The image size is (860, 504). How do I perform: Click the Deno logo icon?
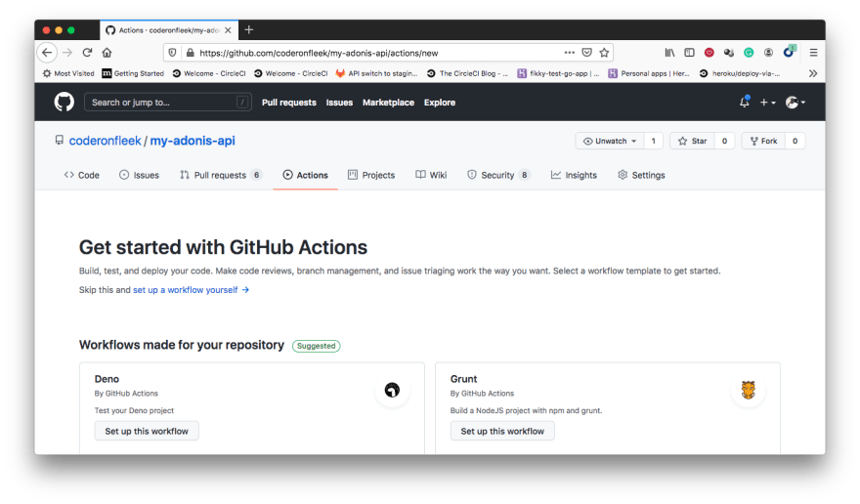tap(392, 390)
